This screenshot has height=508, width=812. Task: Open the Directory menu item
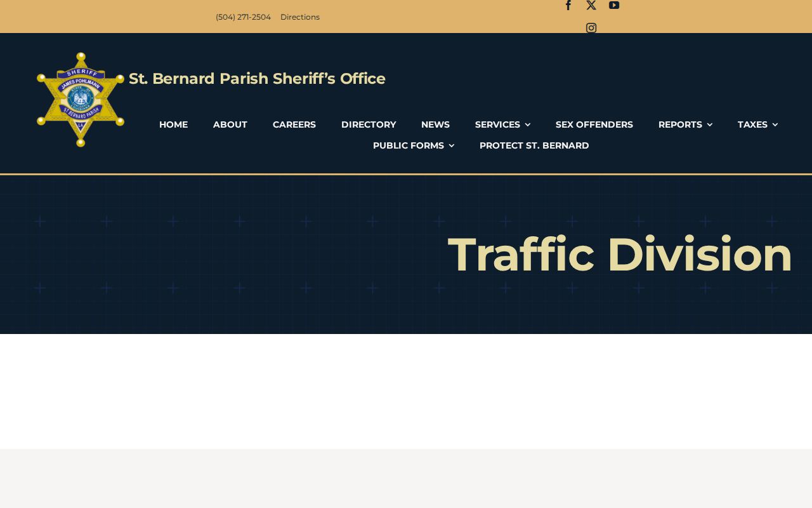point(369,124)
